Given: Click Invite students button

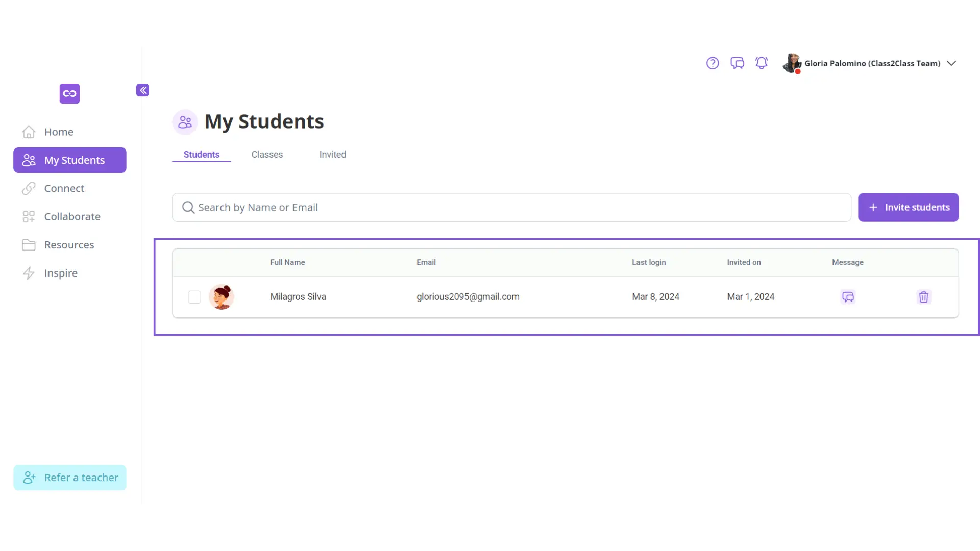Looking at the screenshot, I should tap(908, 208).
